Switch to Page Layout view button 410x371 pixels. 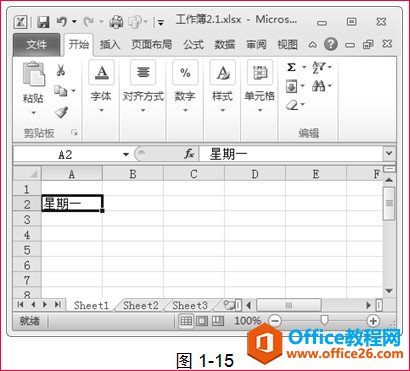(202, 321)
